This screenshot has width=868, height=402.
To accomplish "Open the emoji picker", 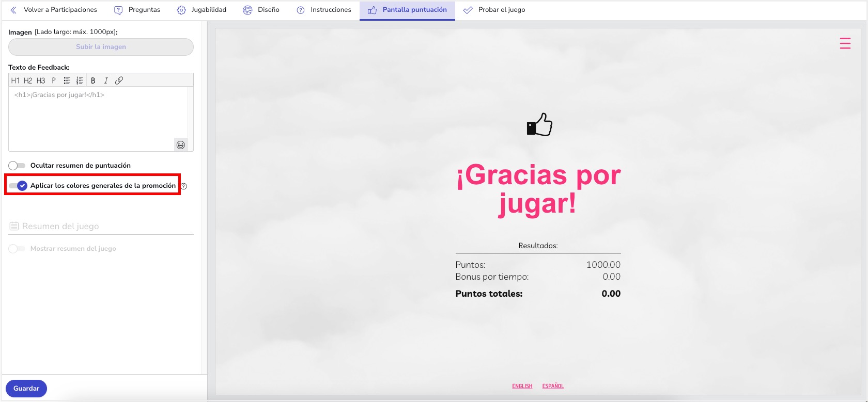I will 181,145.
